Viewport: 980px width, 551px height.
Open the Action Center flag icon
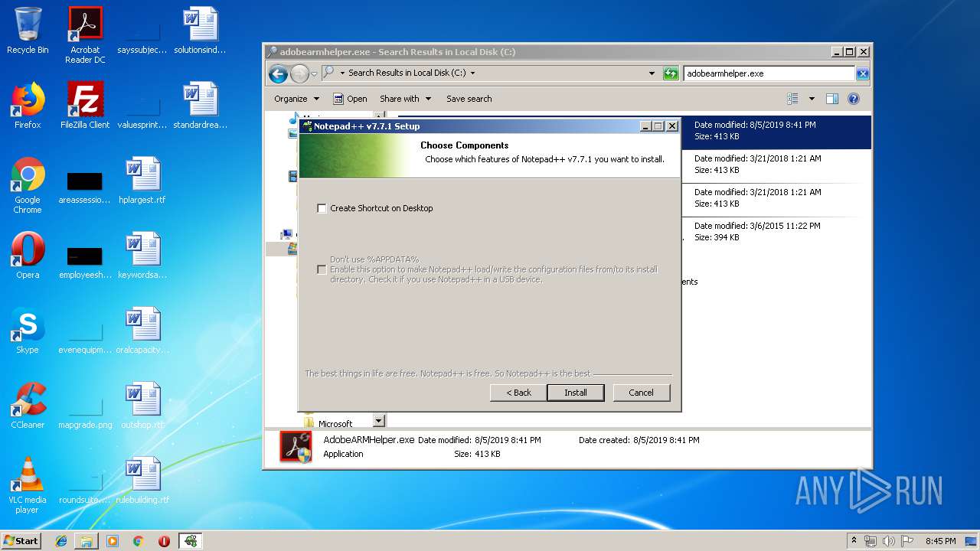(x=907, y=541)
